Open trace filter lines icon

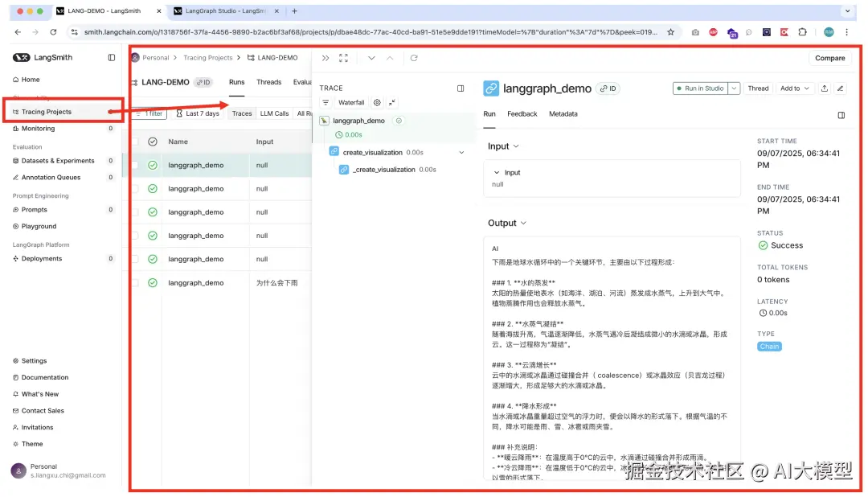[x=325, y=102]
